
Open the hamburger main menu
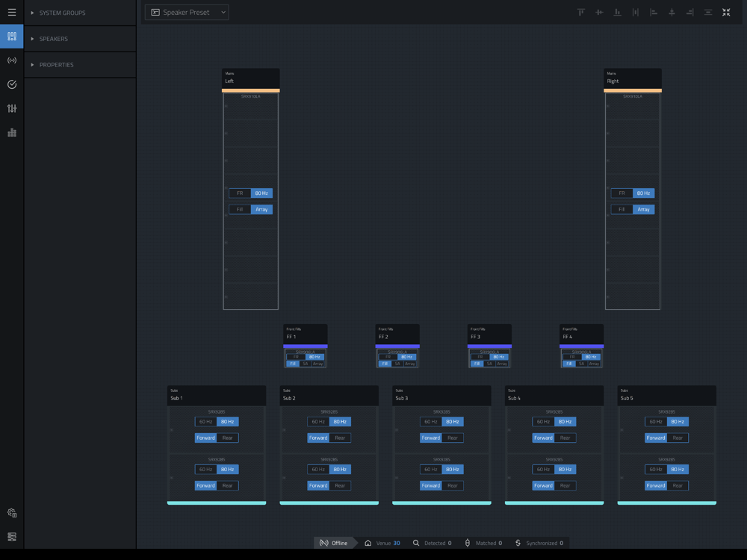(12, 13)
